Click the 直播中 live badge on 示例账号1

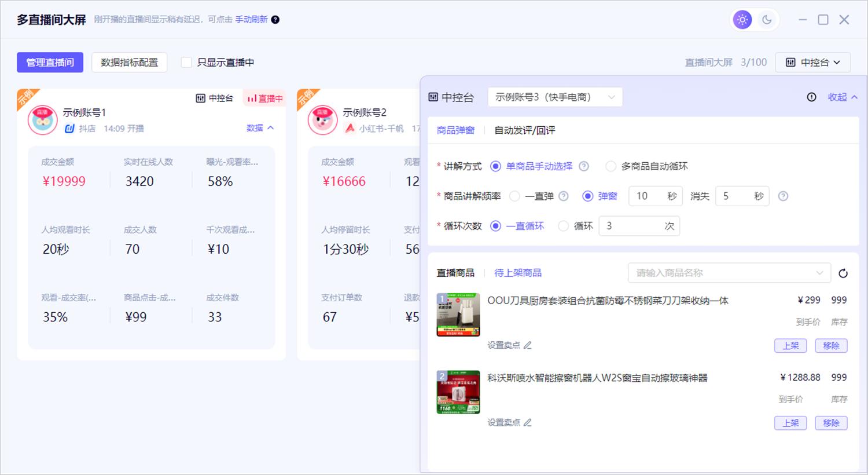(265, 98)
